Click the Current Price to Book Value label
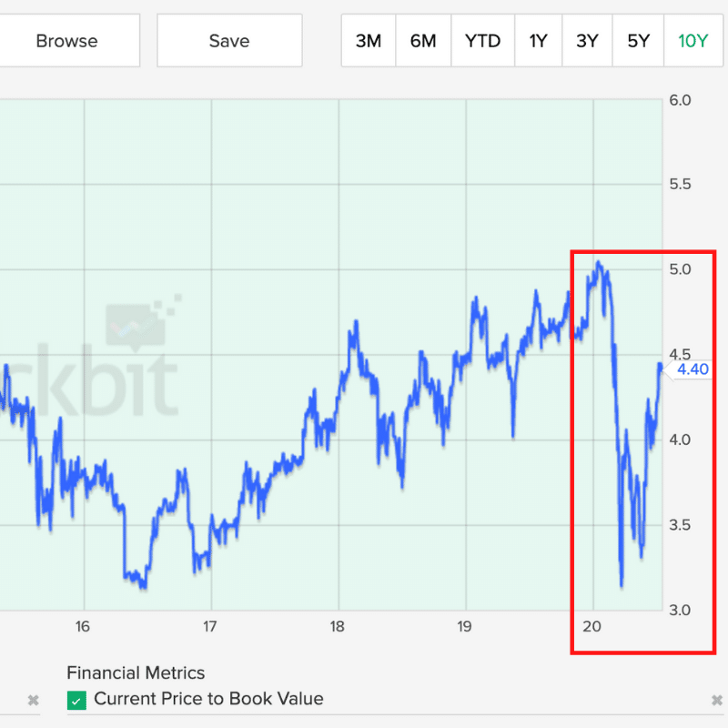The width and height of the screenshot is (728, 728). coord(208,700)
